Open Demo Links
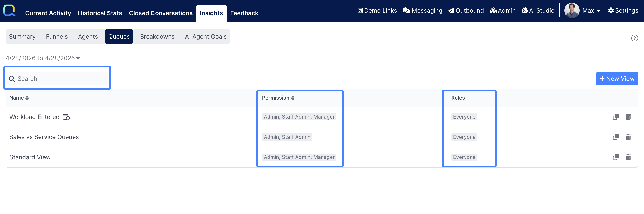This screenshot has height=214, width=644. click(377, 10)
